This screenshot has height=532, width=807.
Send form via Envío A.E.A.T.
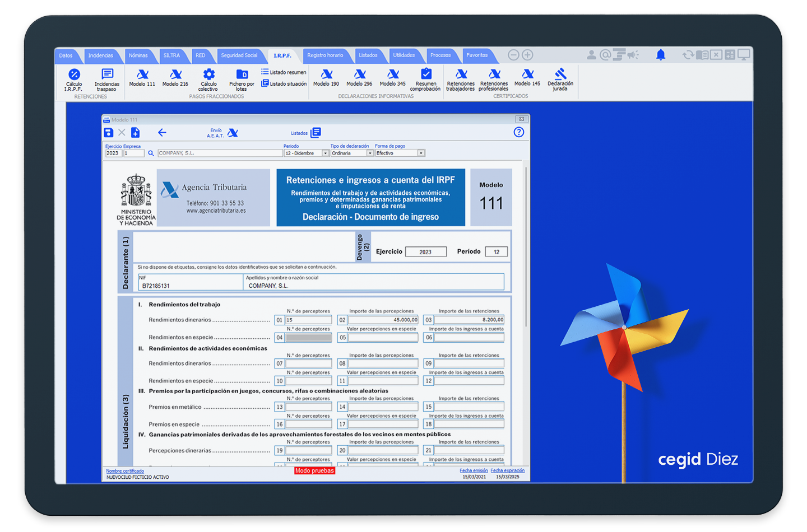[x=233, y=133]
